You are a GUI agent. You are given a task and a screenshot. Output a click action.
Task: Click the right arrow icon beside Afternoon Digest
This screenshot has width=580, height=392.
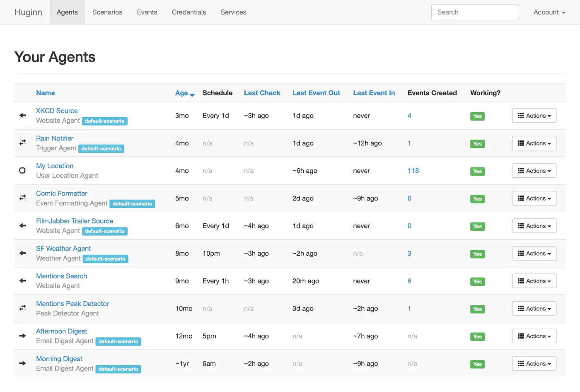coord(23,336)
